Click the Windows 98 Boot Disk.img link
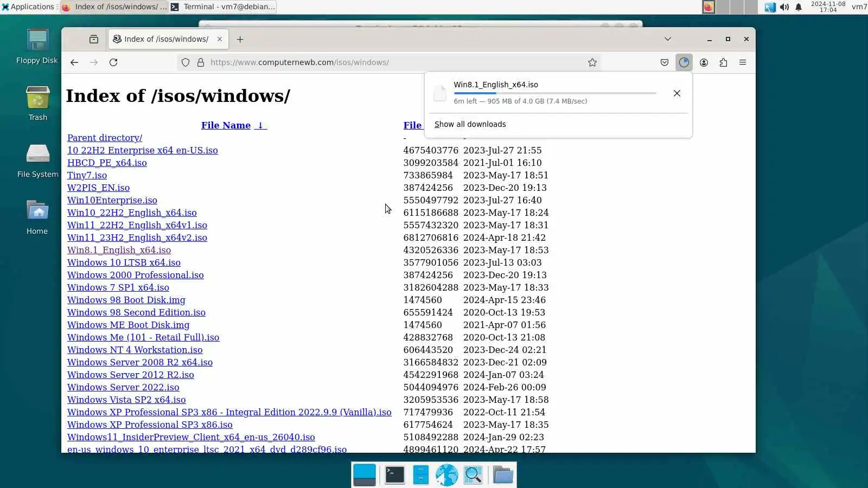The image size is (868, 488). click(x=126, y=300)
